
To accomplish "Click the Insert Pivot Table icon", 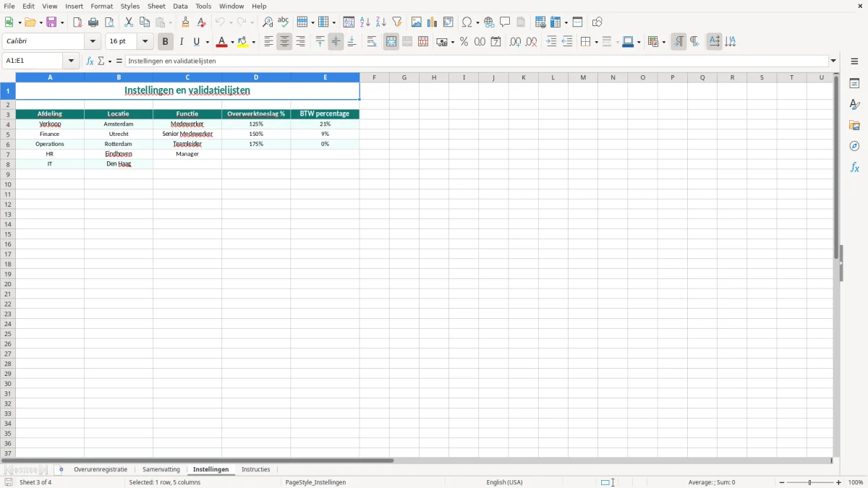I will click(x=448, y=22).
